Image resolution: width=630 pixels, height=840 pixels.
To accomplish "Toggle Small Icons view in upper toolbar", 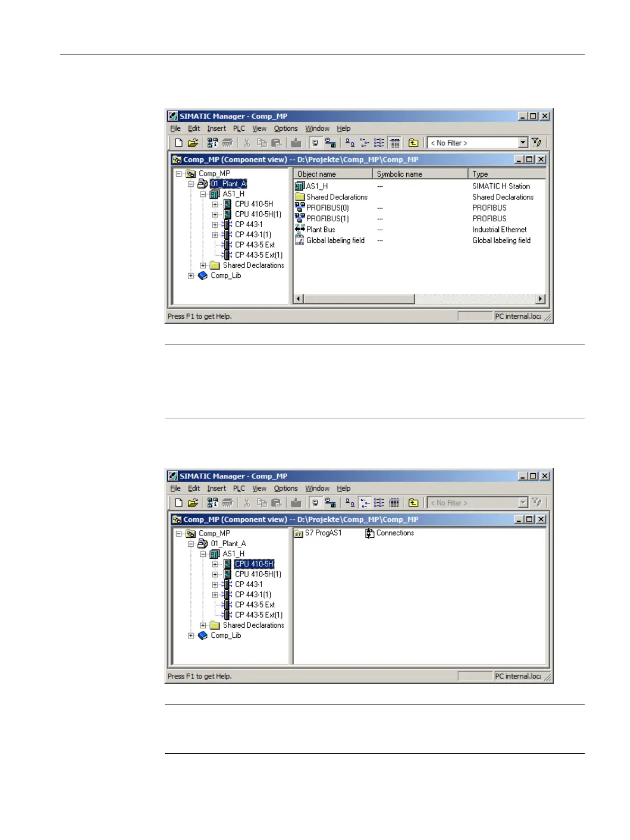I will click(x=365, y=143).
